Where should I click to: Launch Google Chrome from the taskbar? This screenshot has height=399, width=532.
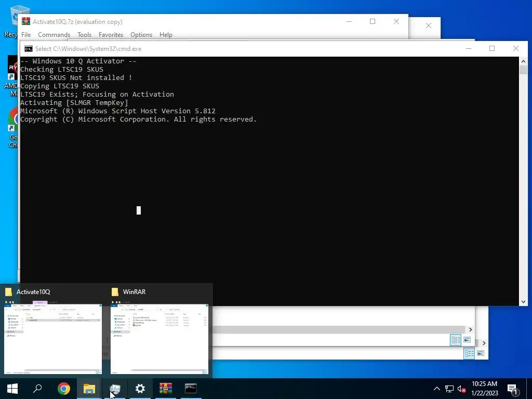coord(63,389)
